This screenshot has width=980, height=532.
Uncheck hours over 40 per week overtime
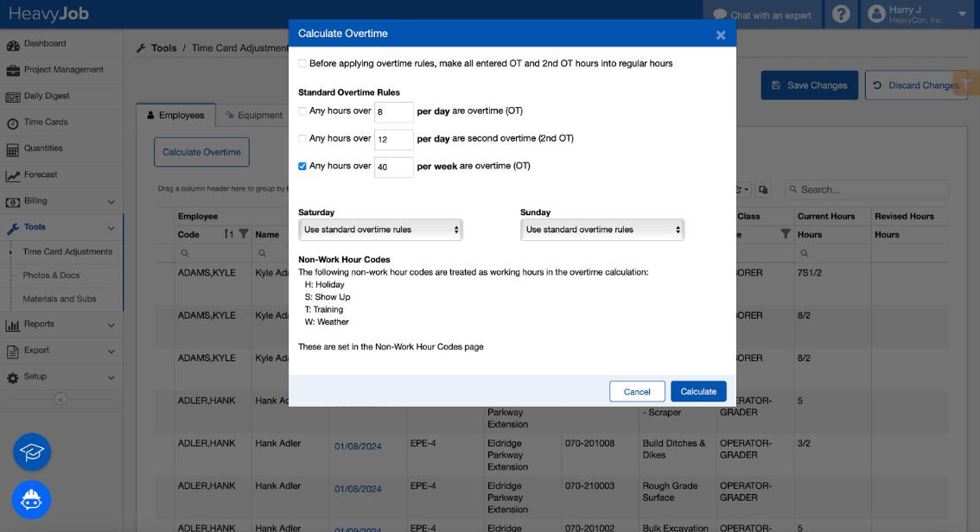point(302,166)
